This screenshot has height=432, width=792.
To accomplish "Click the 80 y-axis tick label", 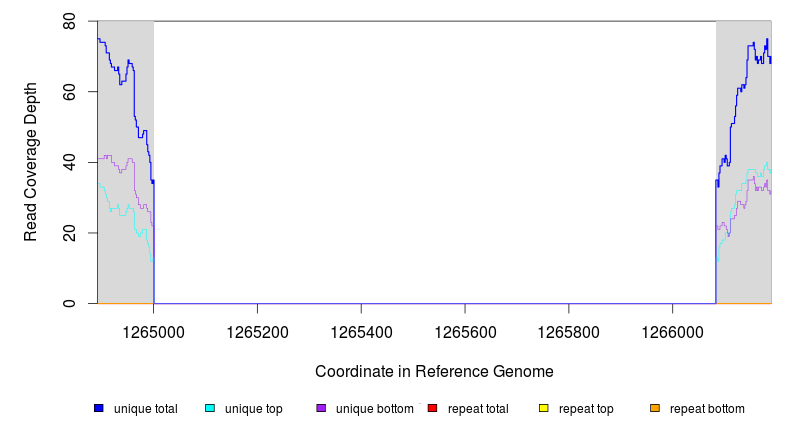I will 71,21.
